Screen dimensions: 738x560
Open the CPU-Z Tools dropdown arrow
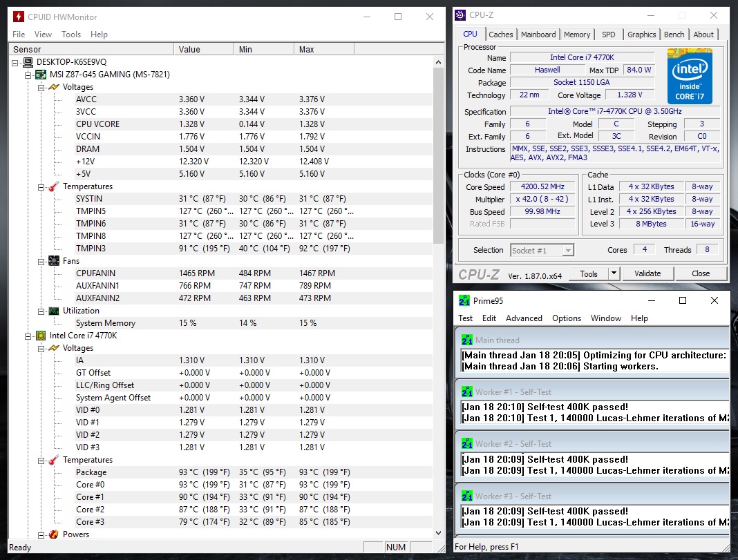pyautogui.click(x=614, y=273)
